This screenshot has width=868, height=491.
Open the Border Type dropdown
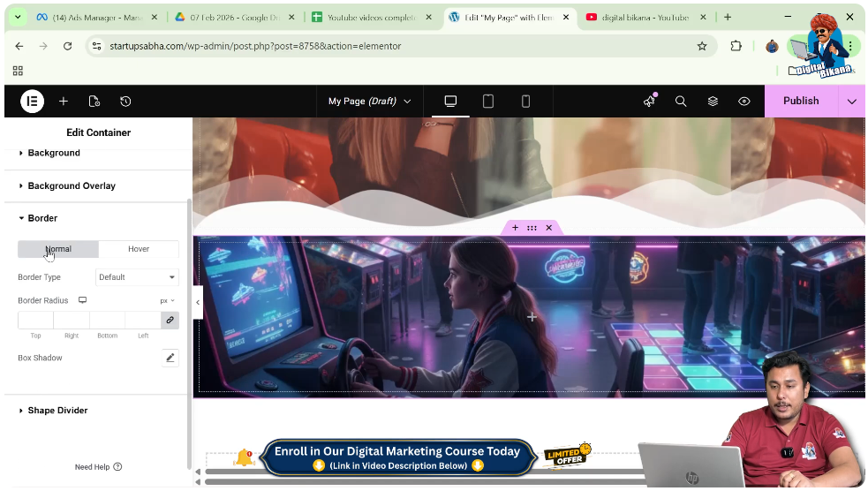[137, 277]
